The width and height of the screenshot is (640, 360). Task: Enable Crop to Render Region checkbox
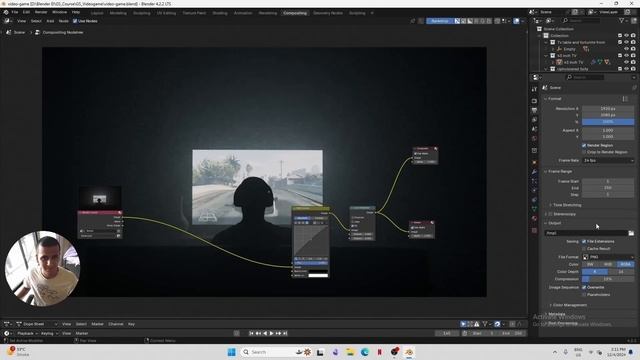tap(584, 152)
